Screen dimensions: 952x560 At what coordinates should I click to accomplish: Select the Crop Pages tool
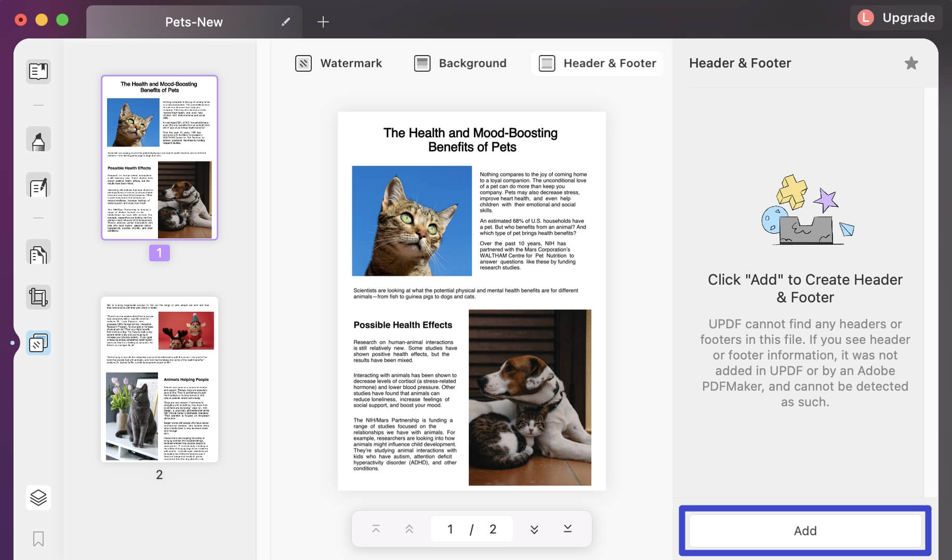[38, 297]
